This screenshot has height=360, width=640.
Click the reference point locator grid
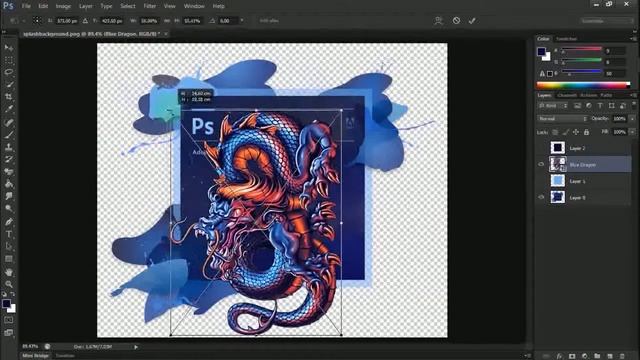(37, 20)
